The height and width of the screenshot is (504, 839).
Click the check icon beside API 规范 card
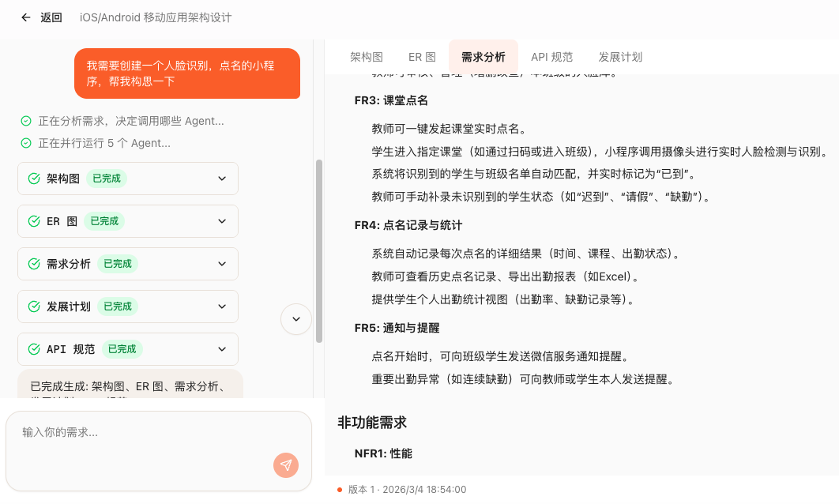click(x=34, y=349)
